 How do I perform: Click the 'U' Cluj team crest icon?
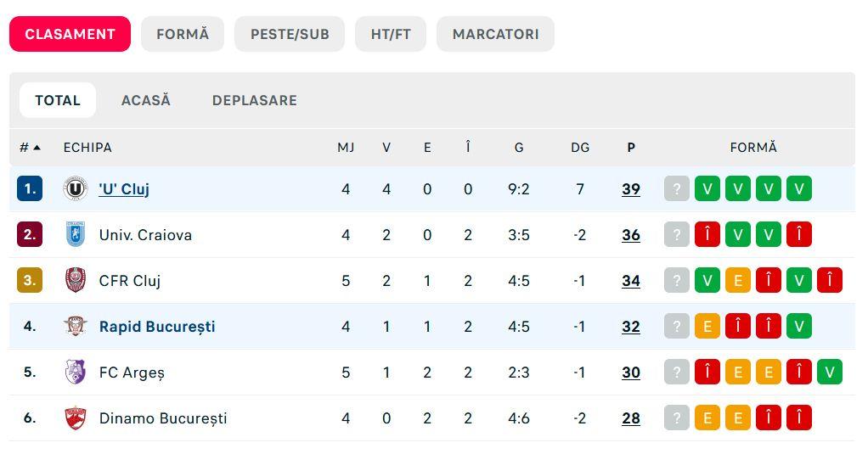pos(76,188)
